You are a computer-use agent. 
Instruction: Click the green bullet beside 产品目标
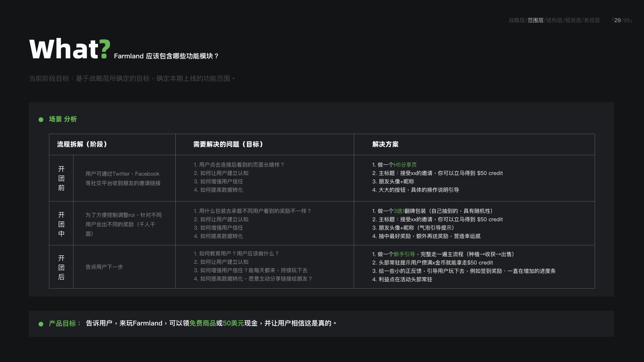click(x=41, y=324)
